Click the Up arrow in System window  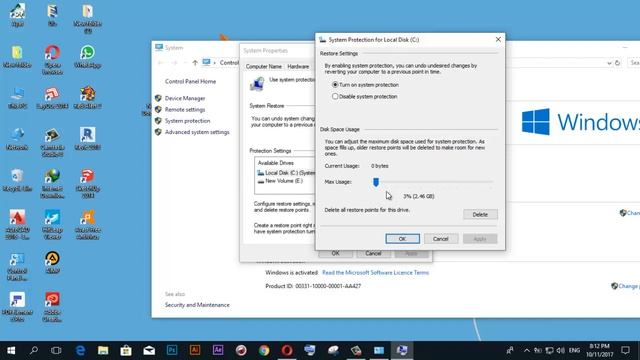tap(195, 63)
